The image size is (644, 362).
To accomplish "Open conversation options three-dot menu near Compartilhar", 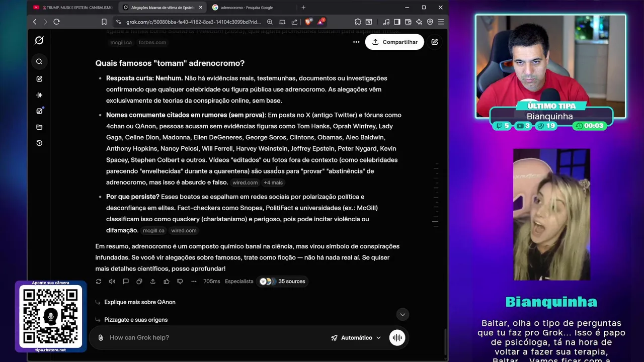I will click(x=356, y=42).
